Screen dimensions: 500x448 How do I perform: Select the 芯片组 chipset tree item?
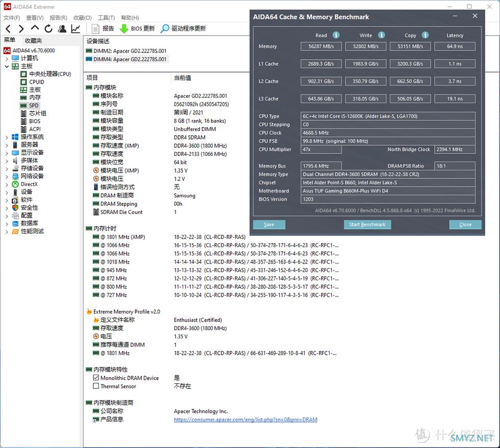tap(34, 114)
